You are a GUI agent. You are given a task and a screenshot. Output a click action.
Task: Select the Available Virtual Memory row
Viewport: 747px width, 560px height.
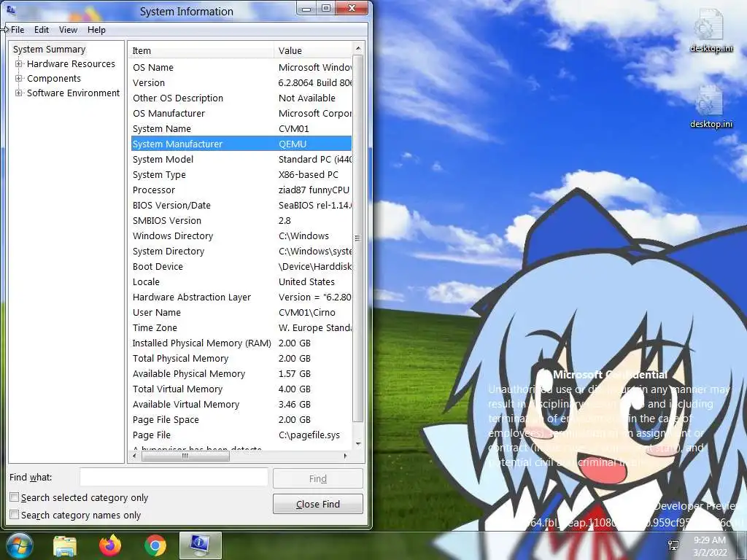click(x=241, y=404)
